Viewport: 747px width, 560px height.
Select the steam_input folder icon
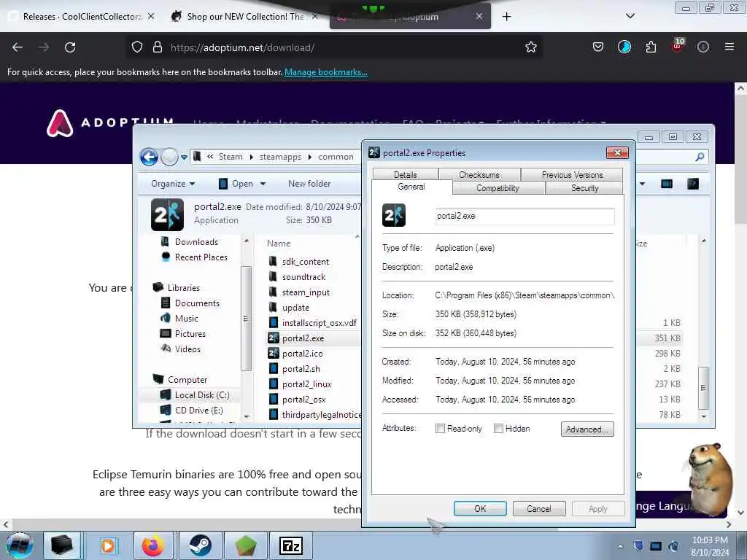pos(273,292)
